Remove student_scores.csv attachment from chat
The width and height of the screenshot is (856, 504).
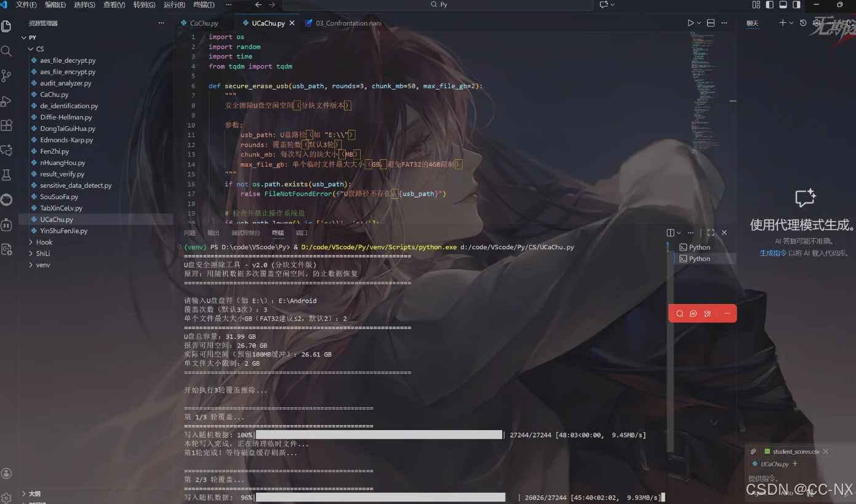[825, 452]
